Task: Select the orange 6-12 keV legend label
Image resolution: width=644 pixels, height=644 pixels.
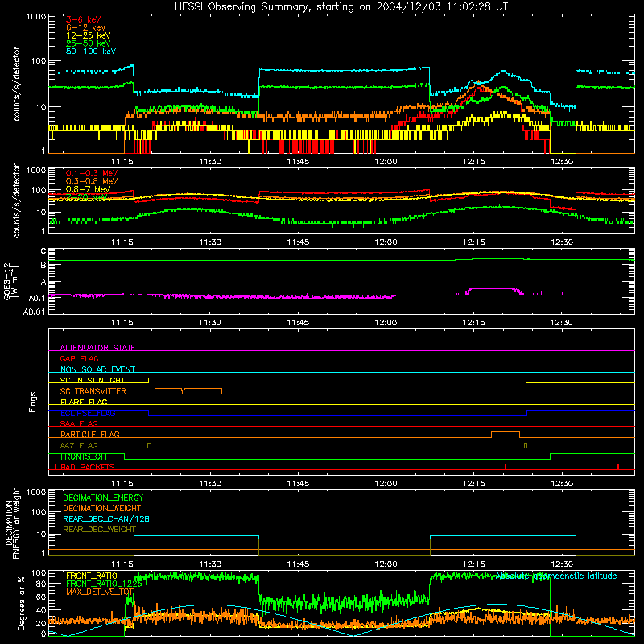Action: 86,27
